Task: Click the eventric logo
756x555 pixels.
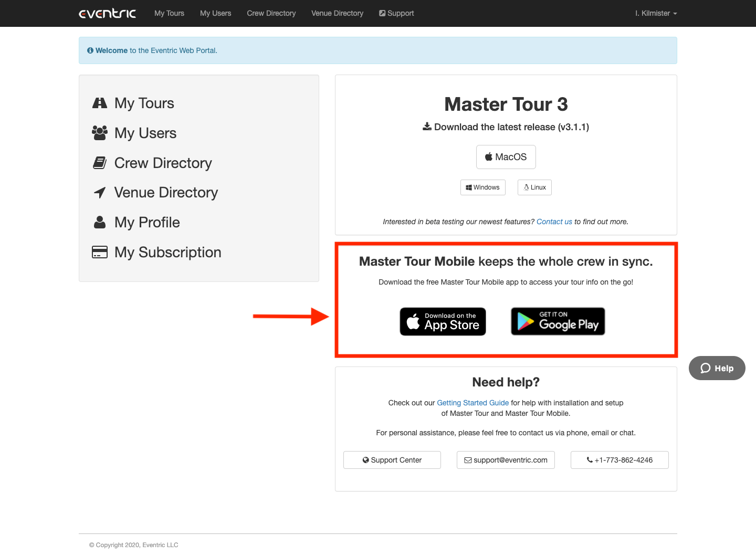Action: (107, 13)
